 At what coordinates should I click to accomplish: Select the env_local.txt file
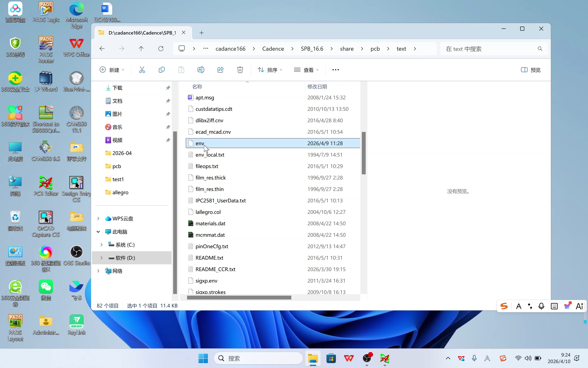pyautogui.click(x=273, y=155)
